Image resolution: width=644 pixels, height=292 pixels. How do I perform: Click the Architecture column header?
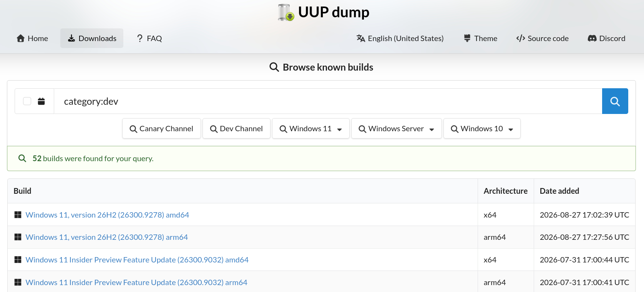[506, 191]
